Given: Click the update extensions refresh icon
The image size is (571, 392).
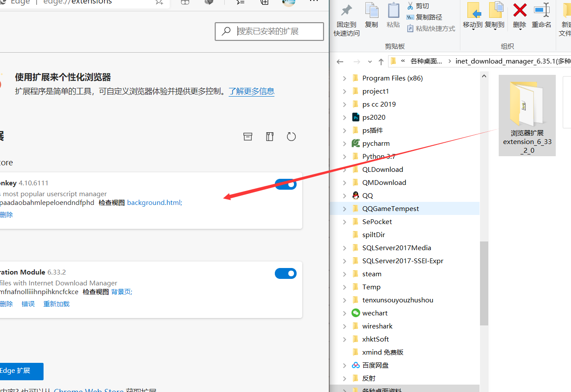Looking at the screenshot, I should [x=291, y=137].
